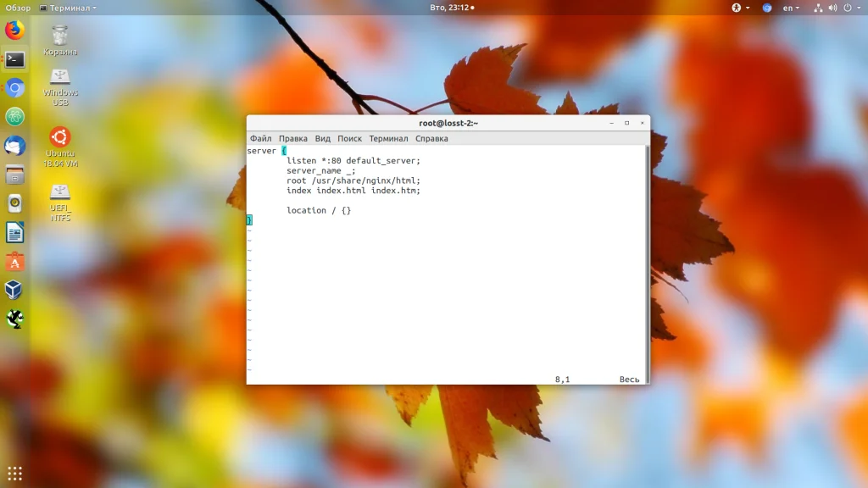
Task: Expand the Терминал app menu in top bar
Action: pos(68,8)
